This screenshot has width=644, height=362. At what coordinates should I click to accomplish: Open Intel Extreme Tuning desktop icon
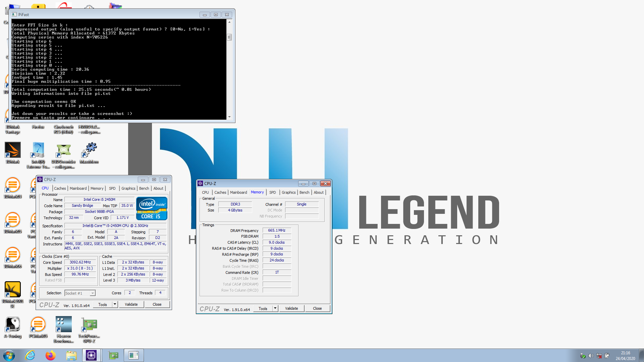pyautogui.click(x=38, y=155)
